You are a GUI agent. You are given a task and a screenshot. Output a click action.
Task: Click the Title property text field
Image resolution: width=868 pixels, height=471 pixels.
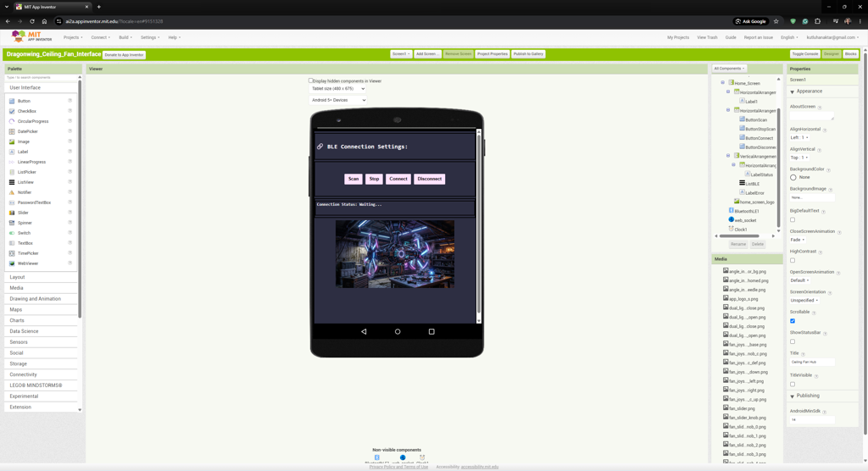(x=811, y=362)
